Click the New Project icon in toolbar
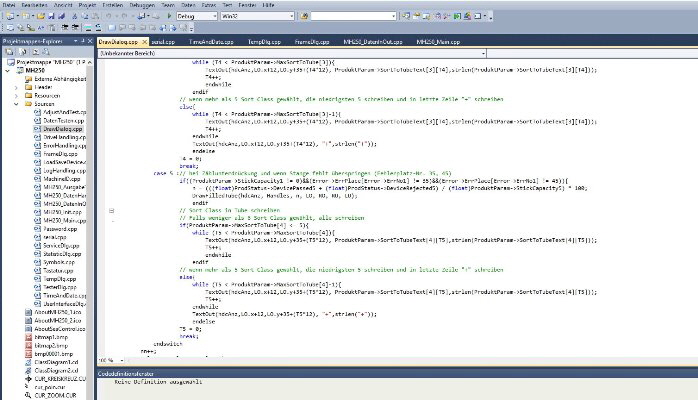698x400 pixels. [x=9, y=16]
